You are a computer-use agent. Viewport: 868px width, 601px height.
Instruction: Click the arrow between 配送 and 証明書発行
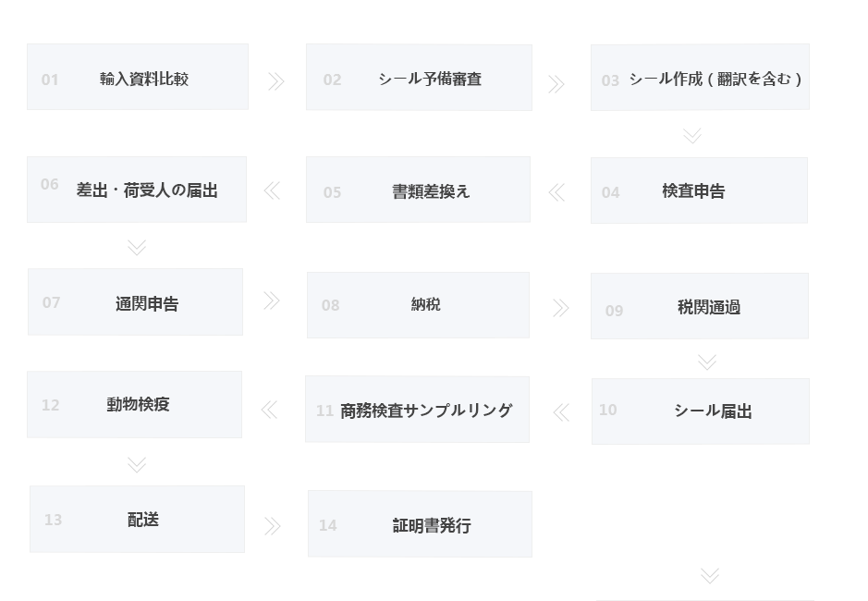click(272, 526)
